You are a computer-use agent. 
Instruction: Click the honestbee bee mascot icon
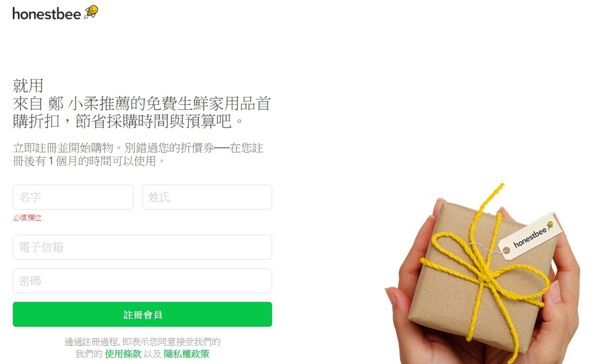pos(92,12)
